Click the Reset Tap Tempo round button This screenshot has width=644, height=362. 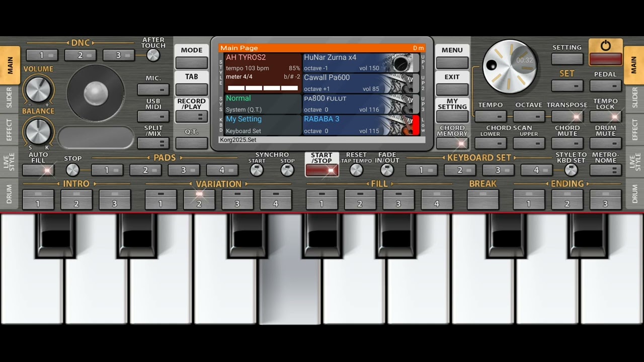tap(356, 170)
